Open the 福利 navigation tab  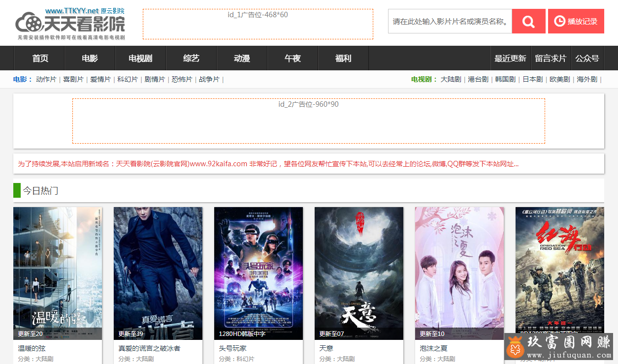(x=343, y=58)
